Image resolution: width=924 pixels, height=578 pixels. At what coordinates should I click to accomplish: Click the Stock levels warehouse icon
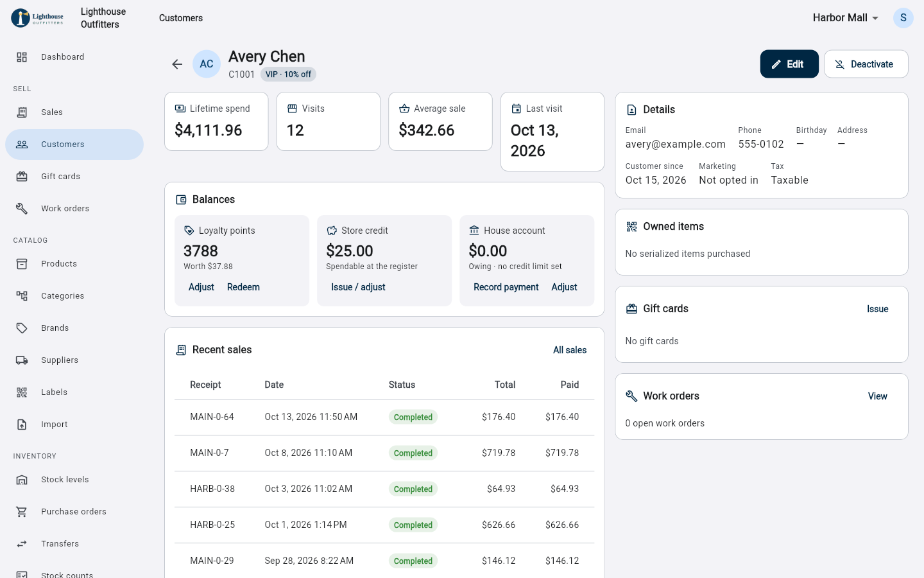click(22, 480)
